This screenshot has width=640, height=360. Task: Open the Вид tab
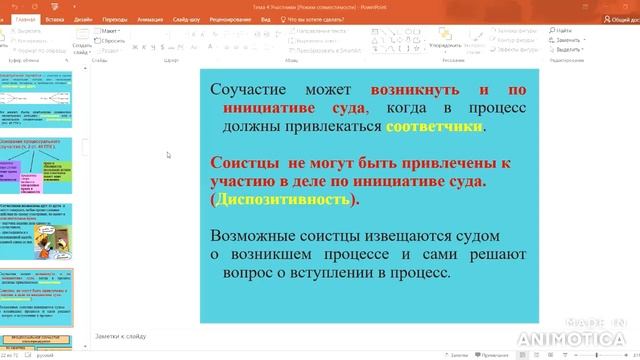[x=265, y=19]
